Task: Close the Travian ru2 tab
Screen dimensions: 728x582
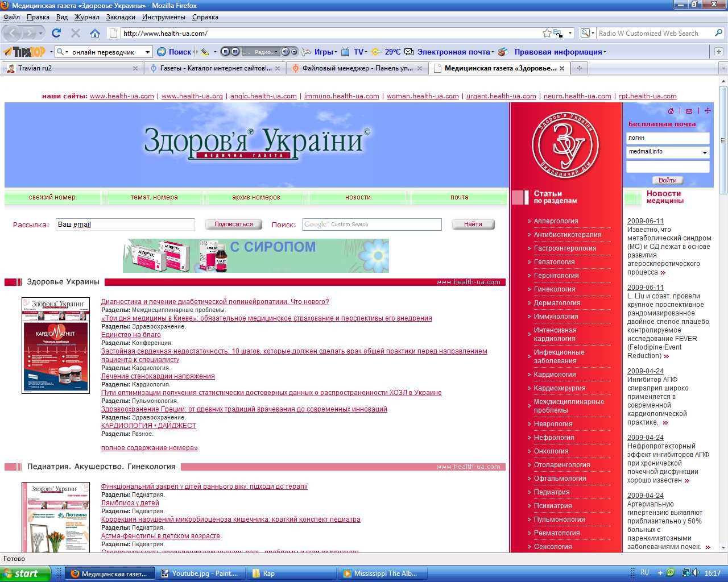Action: point(135,68)
